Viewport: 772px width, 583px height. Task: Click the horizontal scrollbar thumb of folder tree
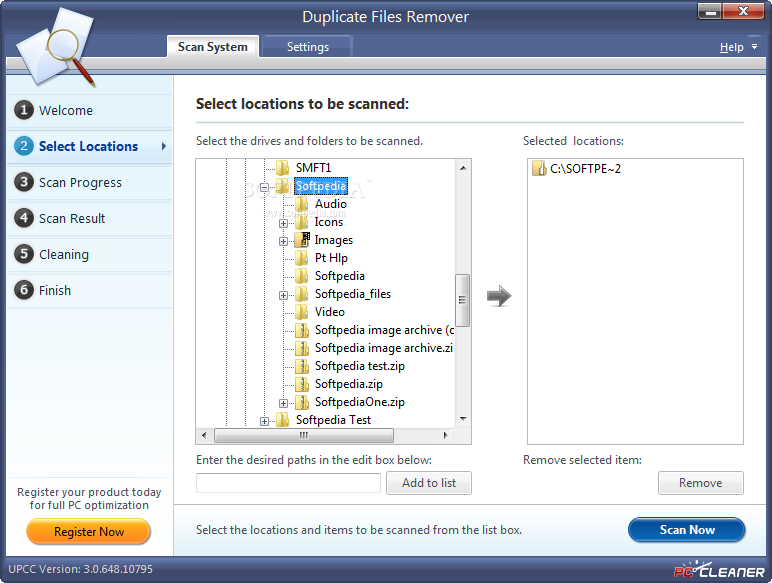[x=304, y=435]
